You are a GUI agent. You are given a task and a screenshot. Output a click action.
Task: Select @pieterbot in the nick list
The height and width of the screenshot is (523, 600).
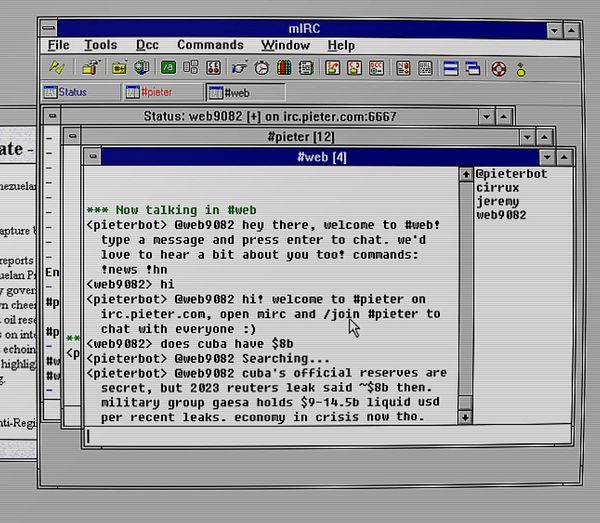point(511,174)
